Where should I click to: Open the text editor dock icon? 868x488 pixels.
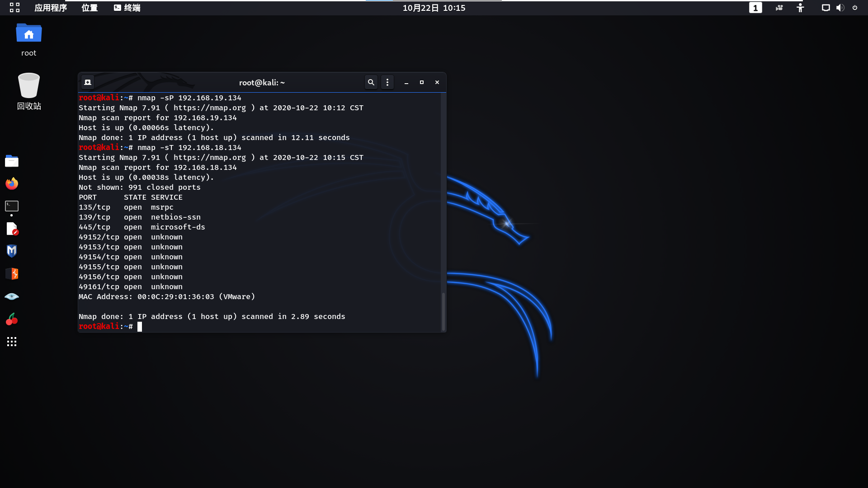pyautogui.click(x=12, y=229)
